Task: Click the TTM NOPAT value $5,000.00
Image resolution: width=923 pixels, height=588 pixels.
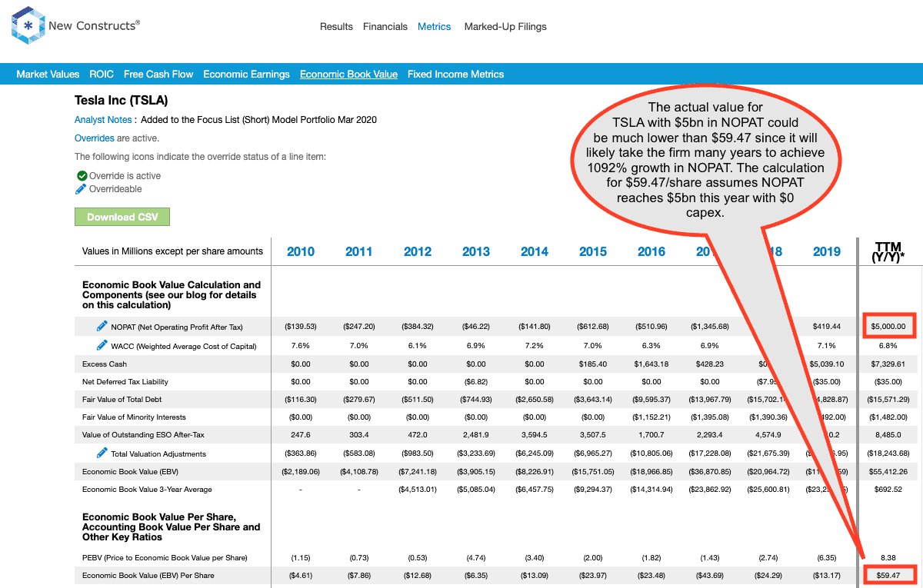Action: click(890, 327)
